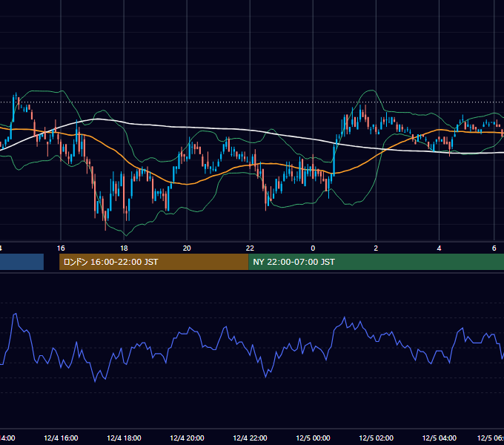Click the 12/4 18:00 date label
The image size is (504, 445).
(124, 438)
